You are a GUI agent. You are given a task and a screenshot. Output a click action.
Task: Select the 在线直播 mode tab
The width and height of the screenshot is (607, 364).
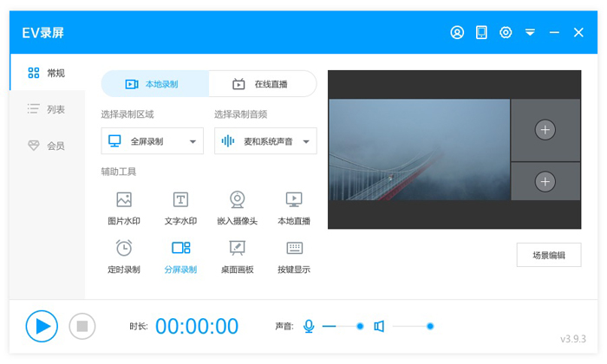(x=263, y=84)
